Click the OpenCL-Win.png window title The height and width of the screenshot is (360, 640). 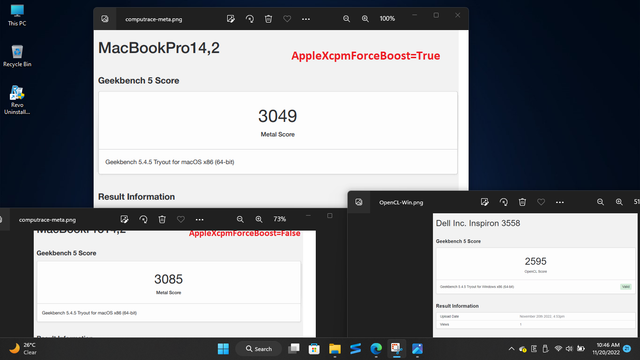pos(401,202)
